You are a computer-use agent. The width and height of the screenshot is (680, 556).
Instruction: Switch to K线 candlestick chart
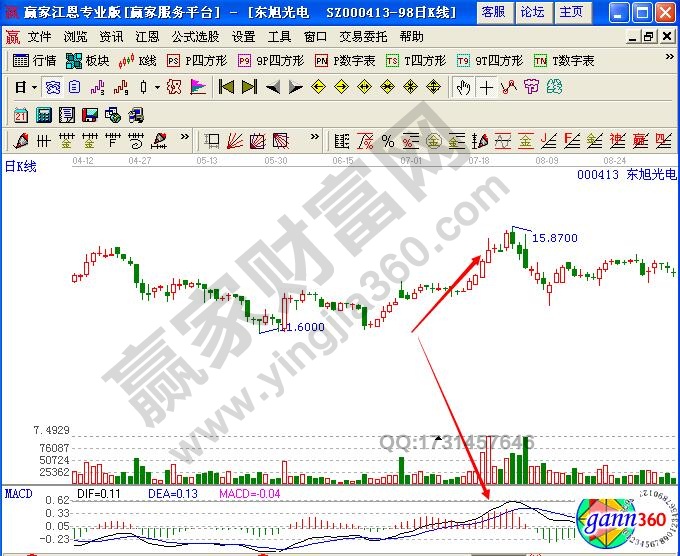[139, 60]
